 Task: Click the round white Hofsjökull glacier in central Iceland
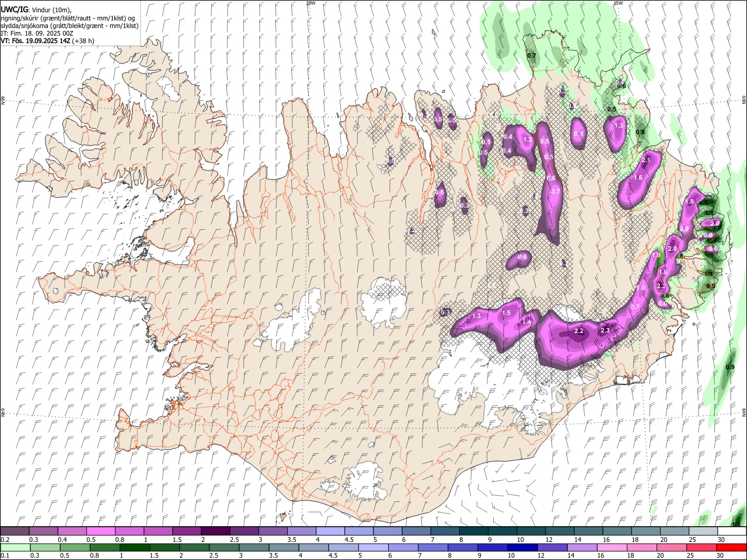(x=383, y=303)
